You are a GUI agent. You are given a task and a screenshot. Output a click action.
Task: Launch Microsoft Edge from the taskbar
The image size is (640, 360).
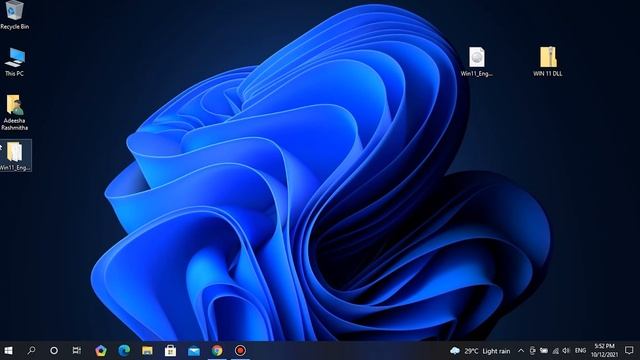tap(124, 351)
